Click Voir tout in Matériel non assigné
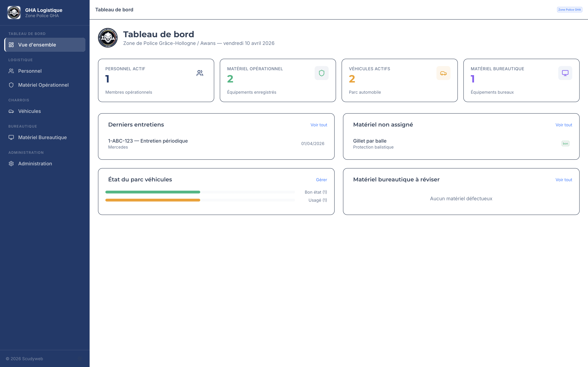 [563, 125]
